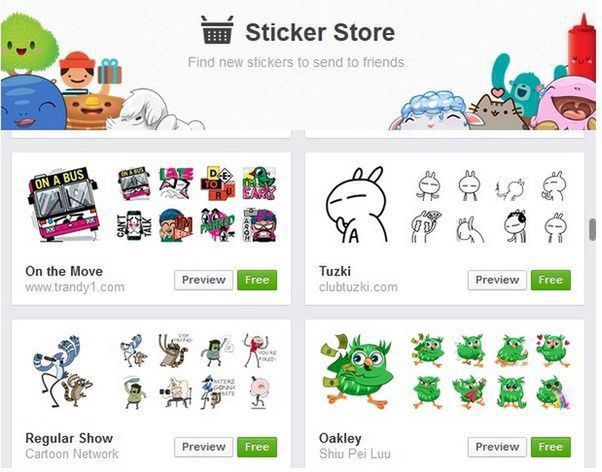Preview the Tuzki sticker pack
This screenshot has height=472, width=602.
[497, 280]
